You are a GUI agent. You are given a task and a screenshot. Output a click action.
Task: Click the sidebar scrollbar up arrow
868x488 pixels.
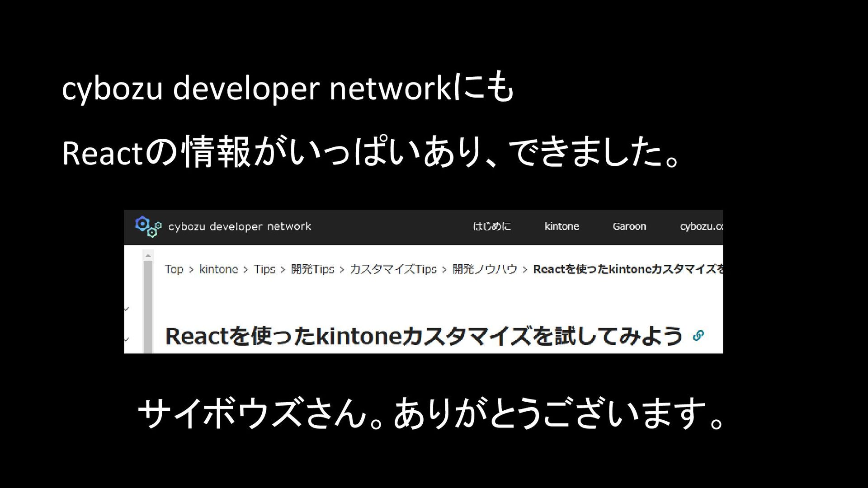point(148,256)
